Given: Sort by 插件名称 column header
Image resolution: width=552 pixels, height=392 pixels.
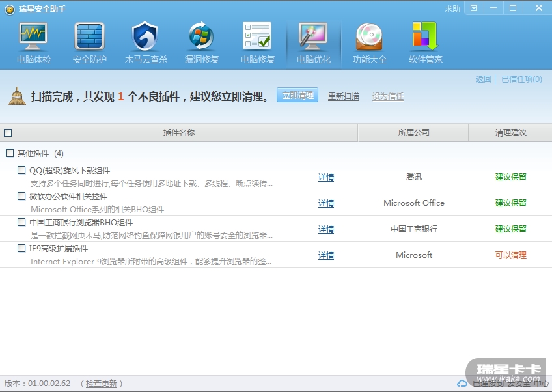Looking at the screenshot, I should (179, 133).
